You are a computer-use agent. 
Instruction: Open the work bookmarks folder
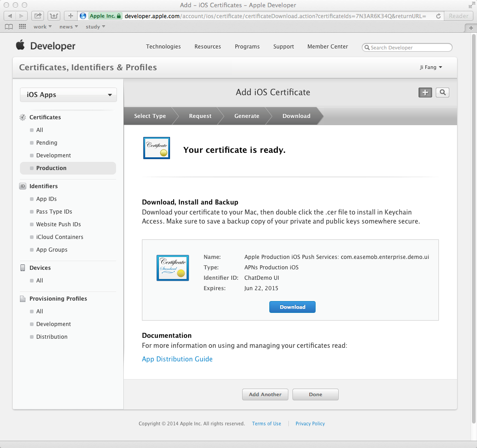pos(43,27)
